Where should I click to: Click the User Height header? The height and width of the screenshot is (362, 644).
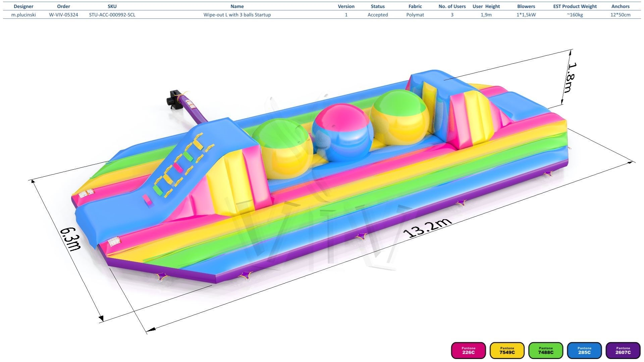click(486, 6)
